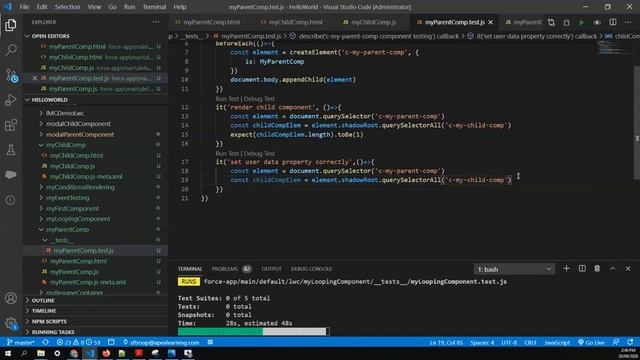
Task: Click synchronize changes status icon
Action: (x=46, y=342)
